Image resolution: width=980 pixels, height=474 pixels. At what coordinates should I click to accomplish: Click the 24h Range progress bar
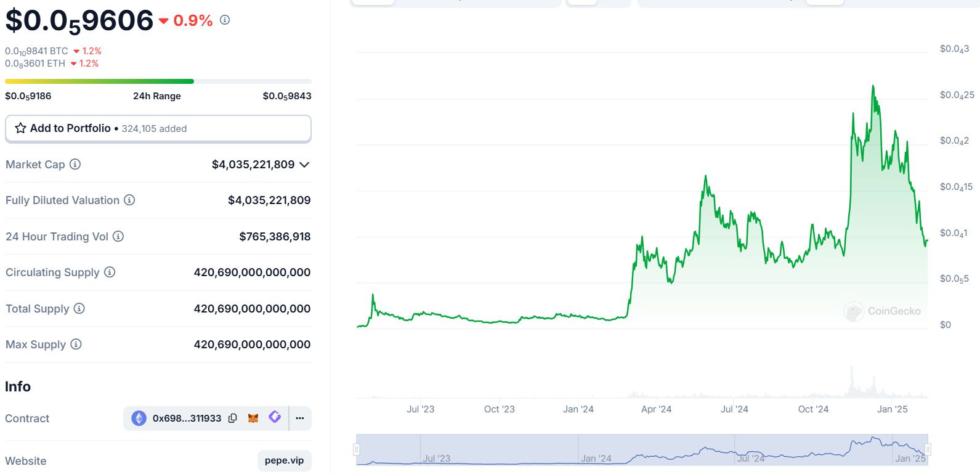coord(158,81)
